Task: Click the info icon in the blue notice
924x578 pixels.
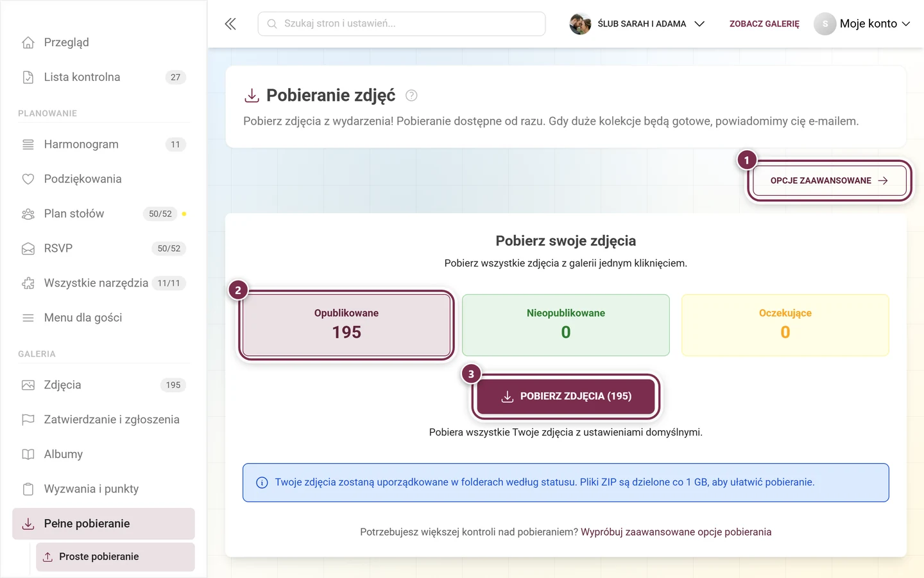Action: click(262, 483)
